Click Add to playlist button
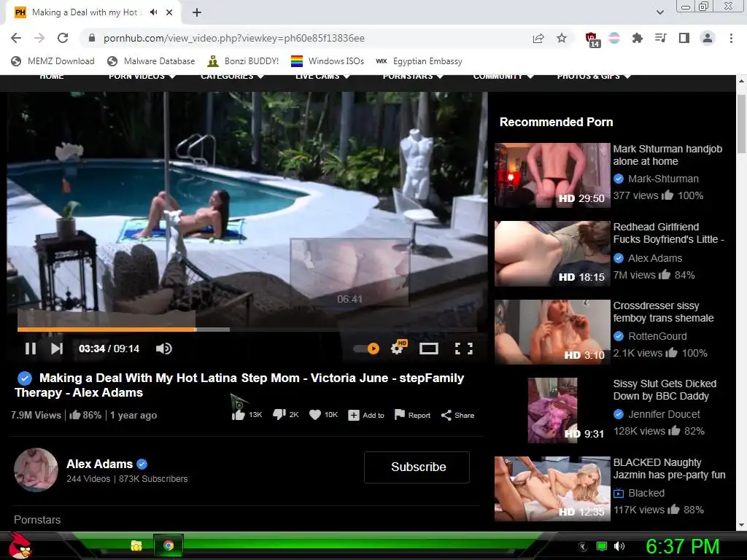Viewport: 747px width, 560px height. pos(366,415)
